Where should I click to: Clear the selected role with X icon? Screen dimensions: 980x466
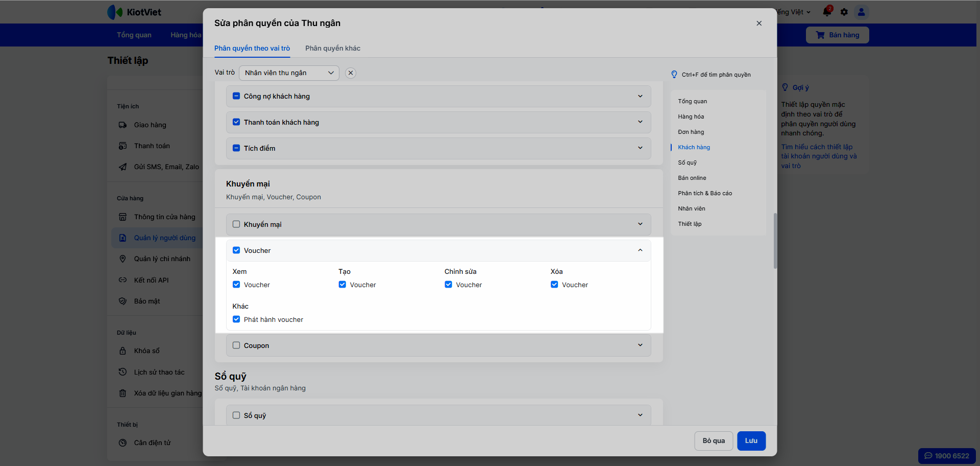pos(351,73)
